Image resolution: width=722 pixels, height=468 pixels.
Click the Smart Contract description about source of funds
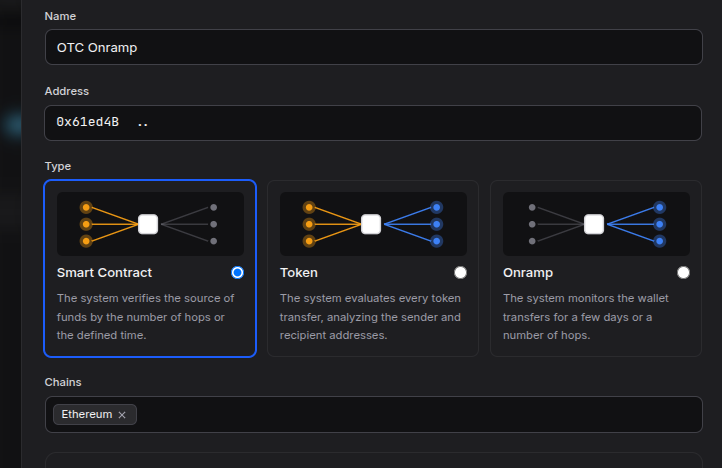click(146, 317)
